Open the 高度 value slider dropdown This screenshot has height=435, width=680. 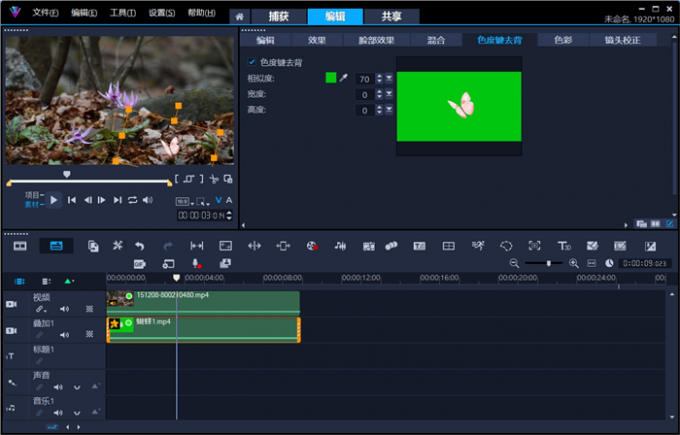(389, 110)
